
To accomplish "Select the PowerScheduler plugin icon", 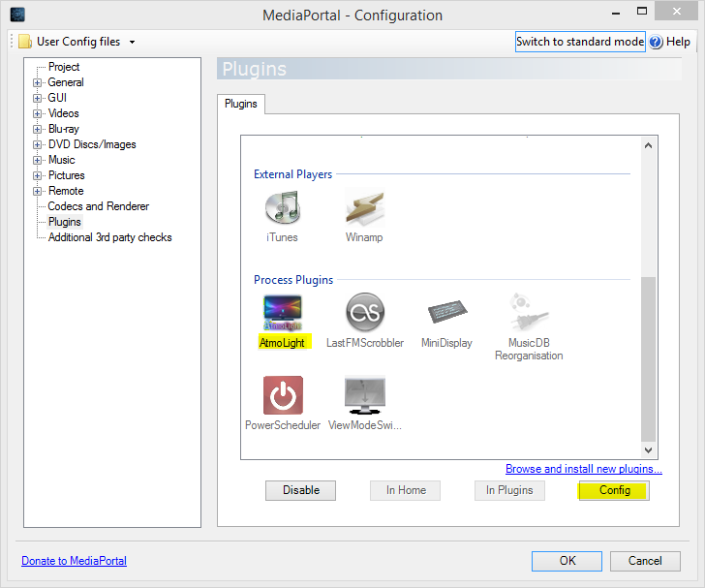I will tap(283, 395).
